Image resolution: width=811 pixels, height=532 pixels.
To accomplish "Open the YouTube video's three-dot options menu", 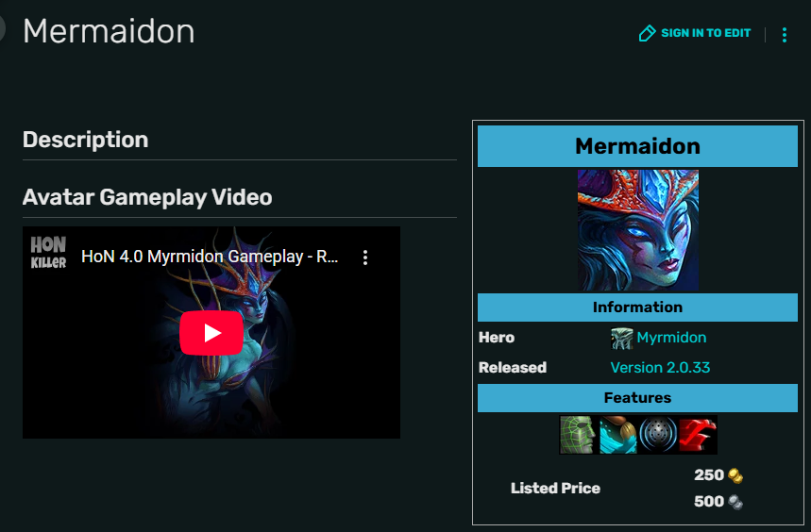I will click(x=365, y=258).
